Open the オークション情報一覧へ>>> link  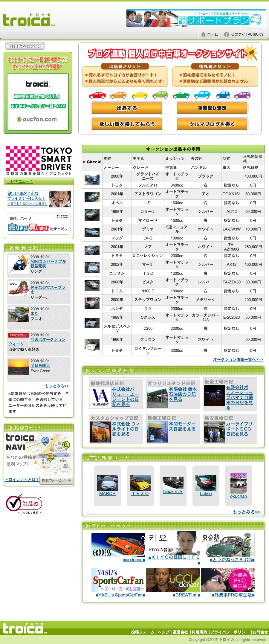(238, 359)
